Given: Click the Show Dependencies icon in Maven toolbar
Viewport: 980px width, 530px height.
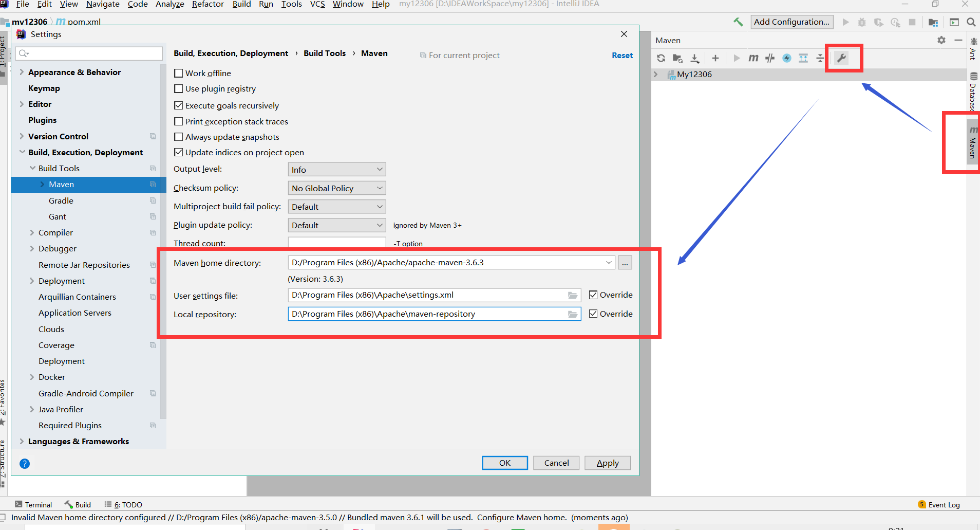Looking at the screenshot, I should click(803, 58).
